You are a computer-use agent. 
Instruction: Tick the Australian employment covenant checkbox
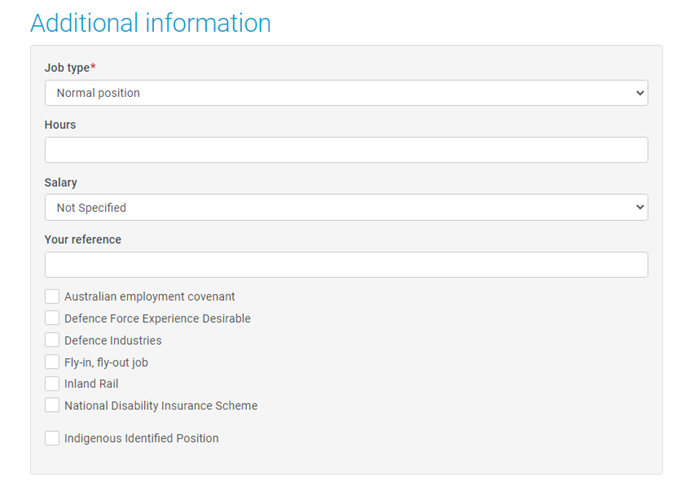(x=52, y=296)
